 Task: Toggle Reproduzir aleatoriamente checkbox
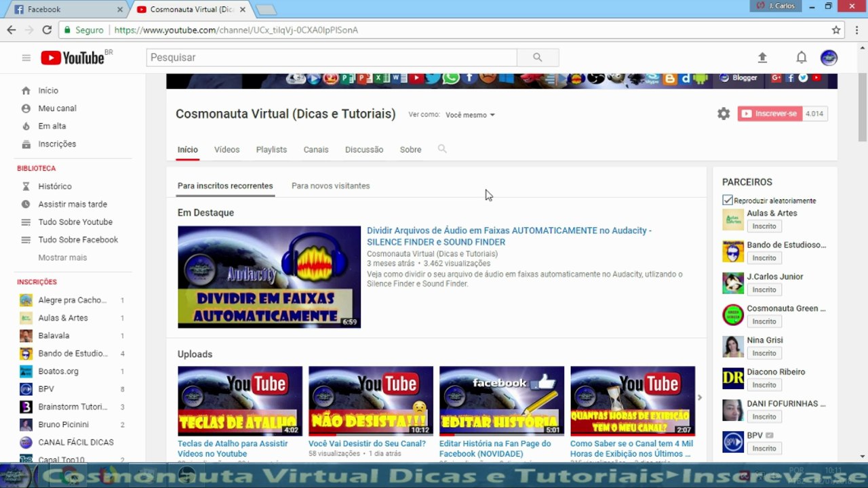[x=728, y=200]
